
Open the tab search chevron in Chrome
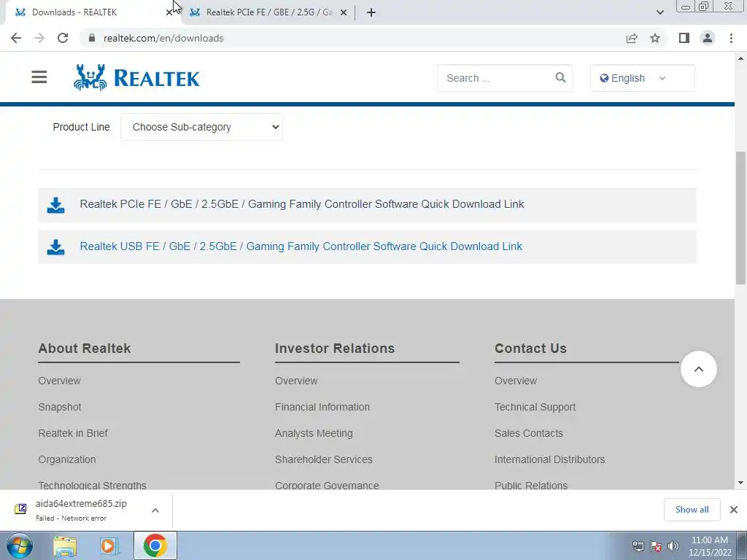[659, 12]
